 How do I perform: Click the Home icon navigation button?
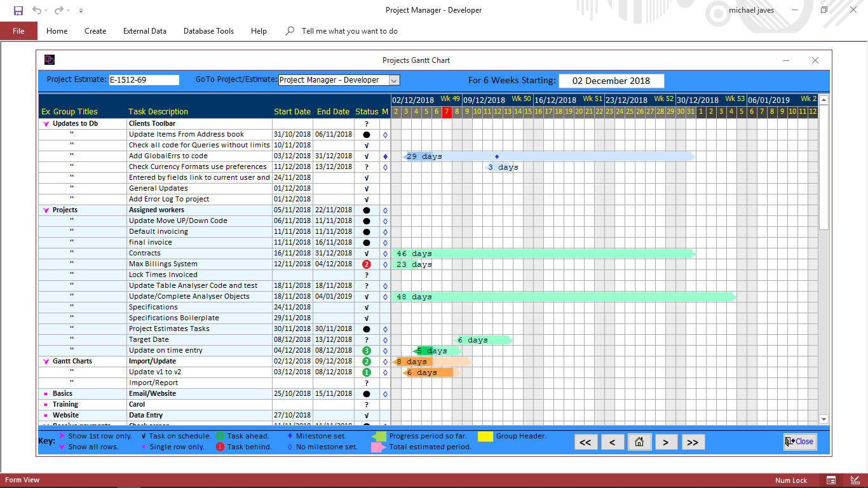point(639,442)
